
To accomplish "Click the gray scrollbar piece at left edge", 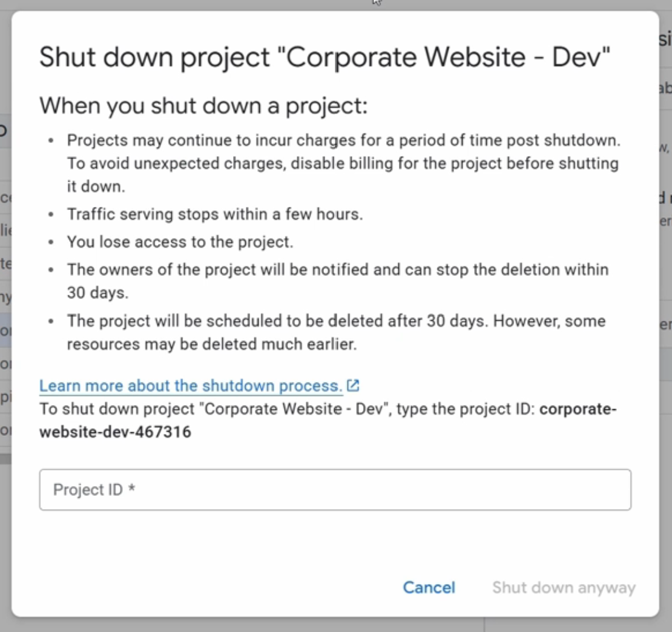I will click(x=5, y=459).
